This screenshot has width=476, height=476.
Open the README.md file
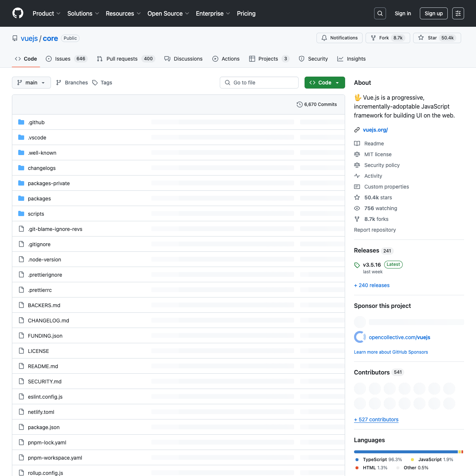[43, 366]
